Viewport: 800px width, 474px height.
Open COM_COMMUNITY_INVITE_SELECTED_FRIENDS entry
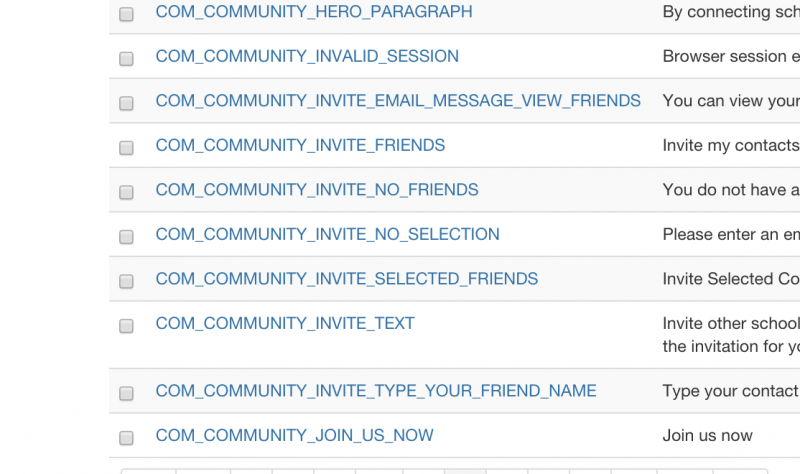point(346,279)
